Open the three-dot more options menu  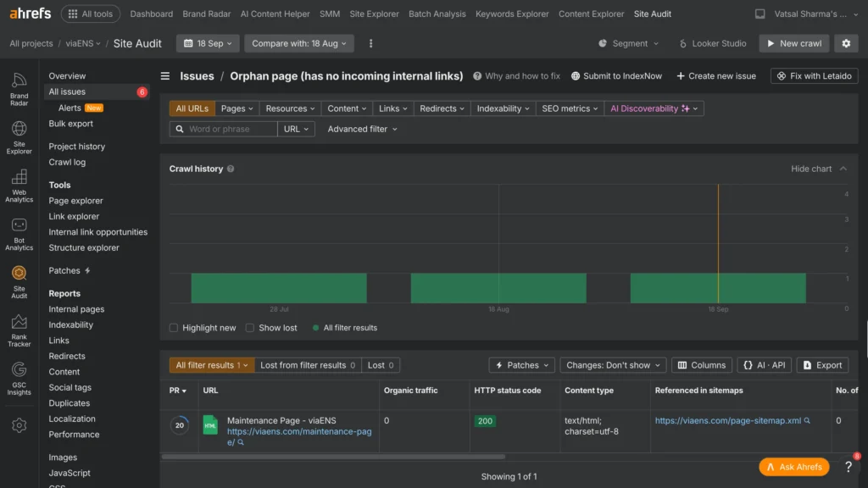coord(371,43)
